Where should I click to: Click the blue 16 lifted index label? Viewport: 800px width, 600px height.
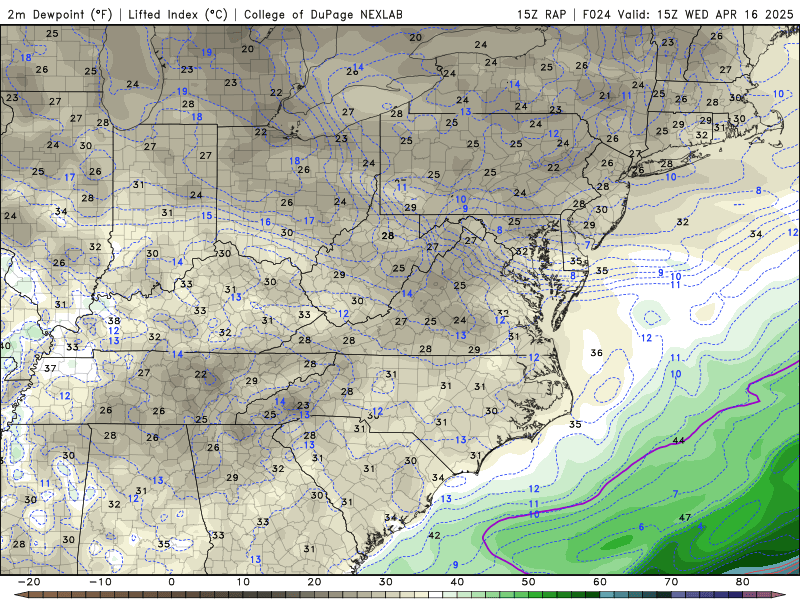pyautogui.click(x=265, y=221)
